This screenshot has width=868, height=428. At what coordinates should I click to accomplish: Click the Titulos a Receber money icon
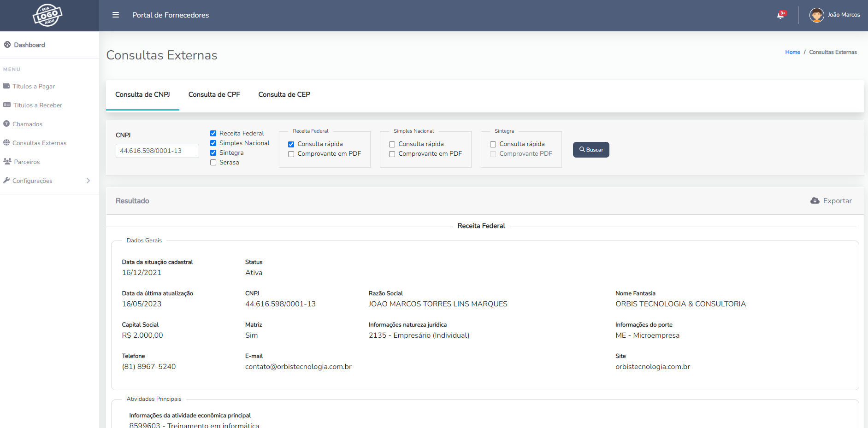tap(7, 105)
